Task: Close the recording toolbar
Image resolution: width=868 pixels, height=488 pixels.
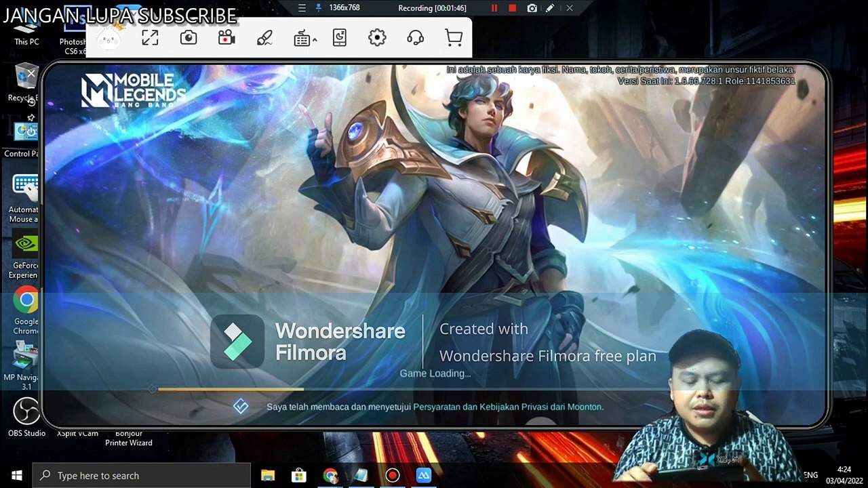Action: pos(570,8)
